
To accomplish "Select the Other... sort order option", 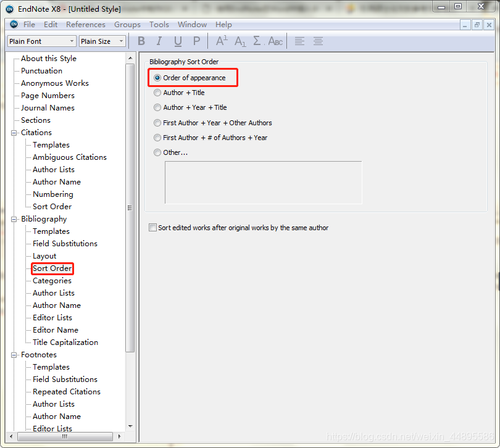I will coord(157,152).
